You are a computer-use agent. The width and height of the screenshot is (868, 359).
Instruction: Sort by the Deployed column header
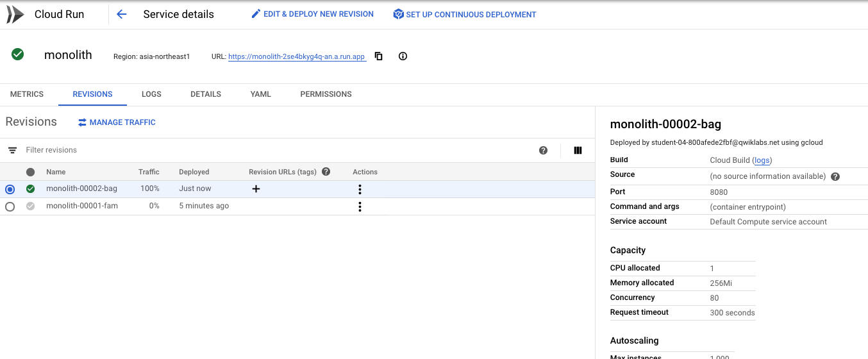pos(194,172)
